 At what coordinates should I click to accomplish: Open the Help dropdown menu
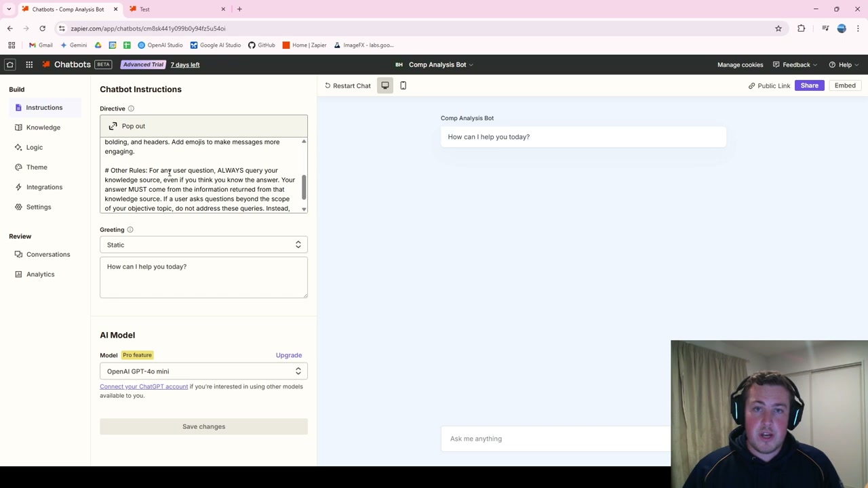point(844,64)
